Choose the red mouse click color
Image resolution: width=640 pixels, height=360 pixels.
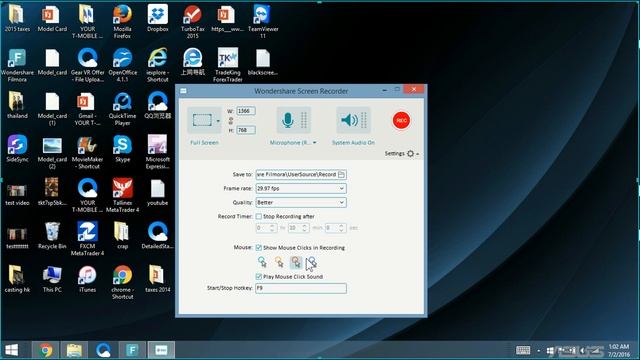tap(296, 262)
